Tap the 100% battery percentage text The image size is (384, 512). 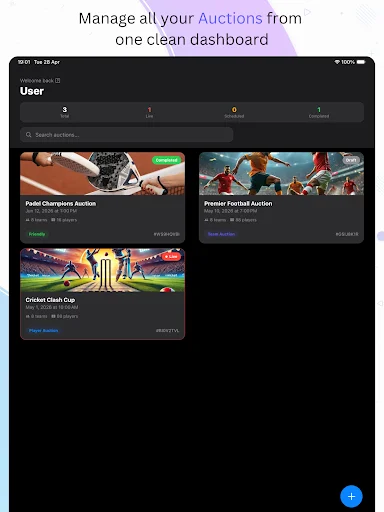coord(348,62)
